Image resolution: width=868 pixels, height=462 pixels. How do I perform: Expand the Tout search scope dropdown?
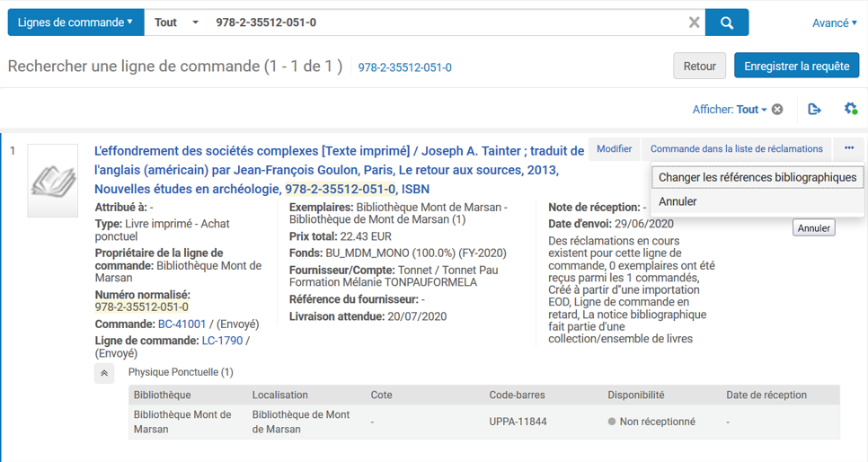(x=176, y=22)
